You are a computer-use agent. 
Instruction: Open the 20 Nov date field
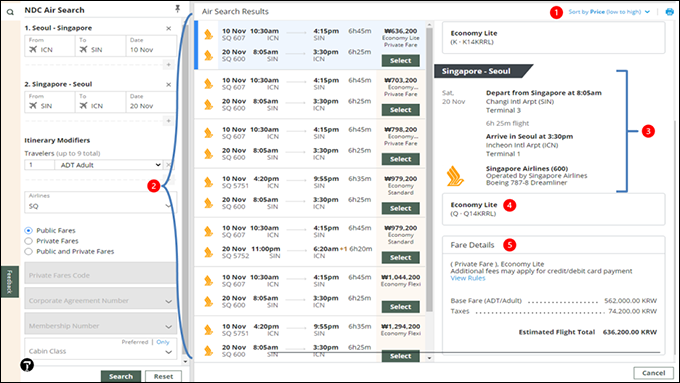151,102
